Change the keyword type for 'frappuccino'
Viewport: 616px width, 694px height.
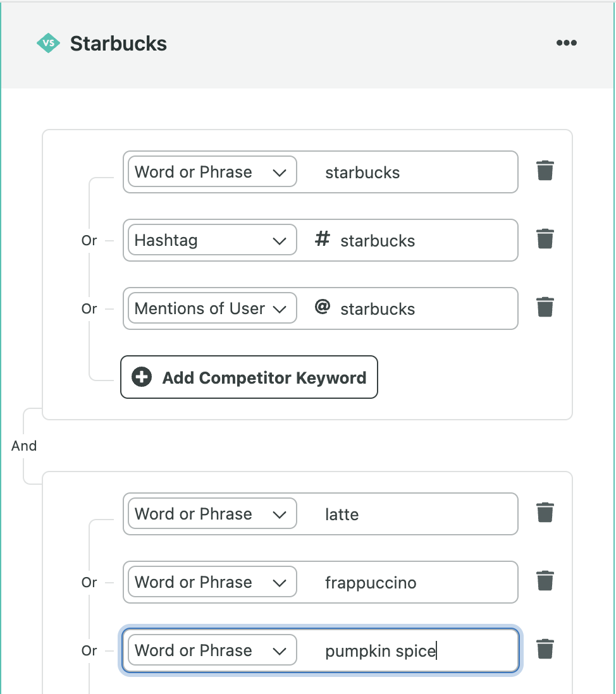coord(212,581)
